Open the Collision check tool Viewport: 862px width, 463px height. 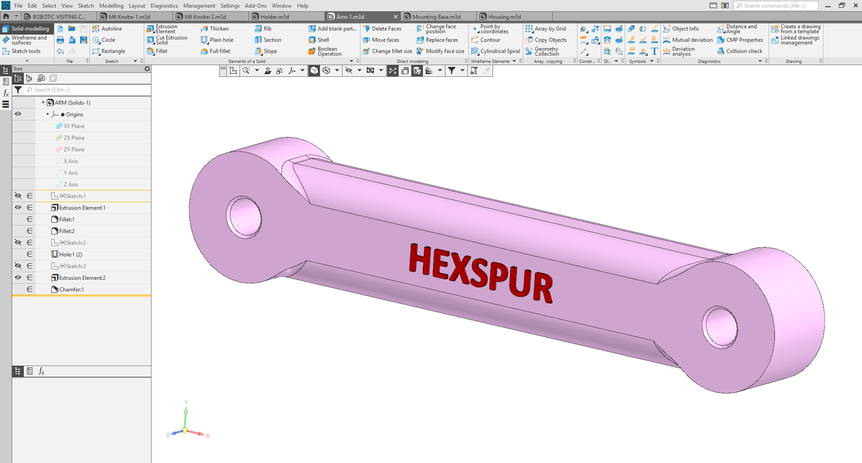(x=739, y=51)
